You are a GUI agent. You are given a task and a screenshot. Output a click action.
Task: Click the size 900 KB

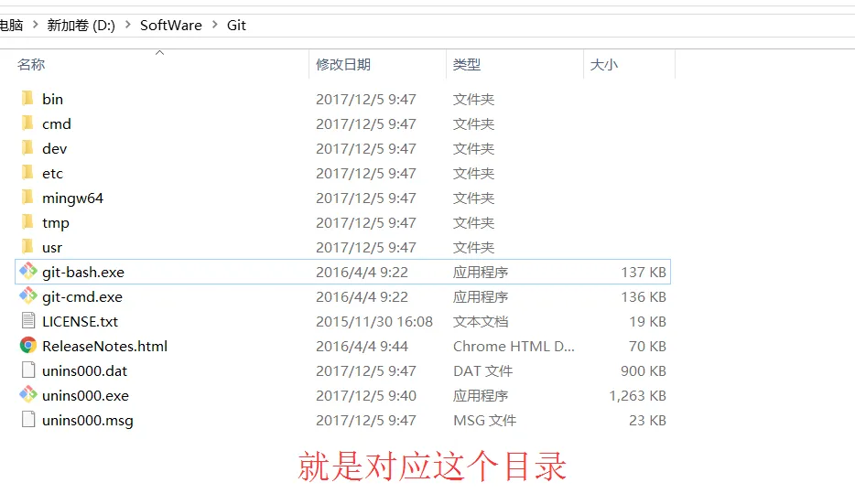(x=644, y=371)
